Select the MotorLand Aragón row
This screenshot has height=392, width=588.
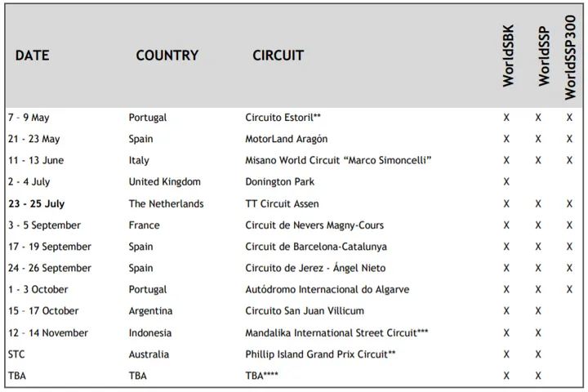[294, 139]
